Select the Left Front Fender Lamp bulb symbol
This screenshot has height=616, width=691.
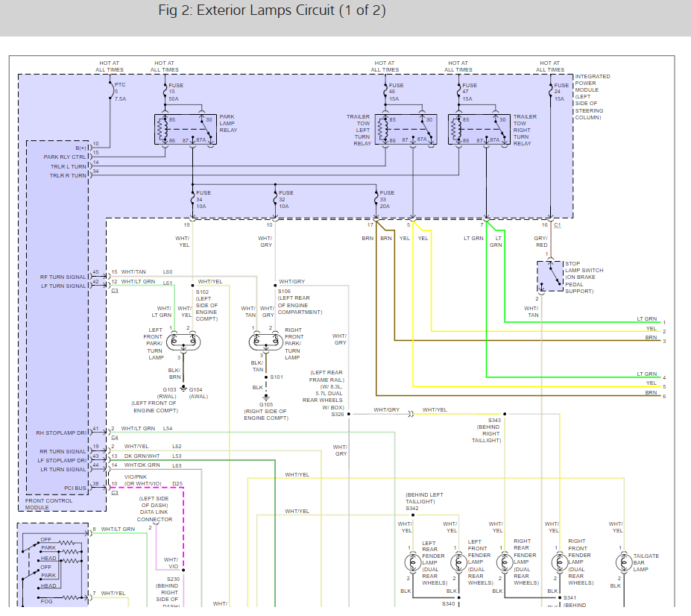pos(458,562)
